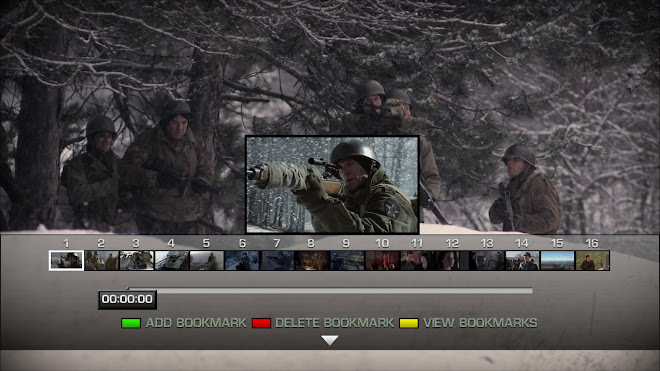Click the green Add Bookmark color button

click(x=131, y=323)
